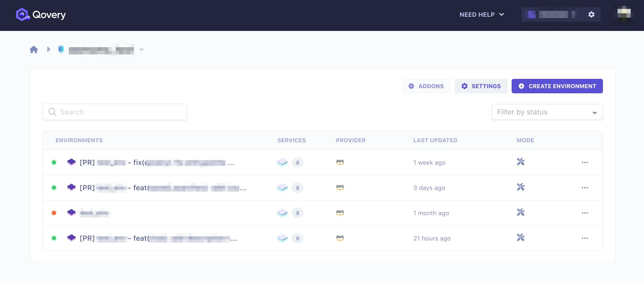
Task: Click the '1 week ago' timestamp
Action: [429, 163]
